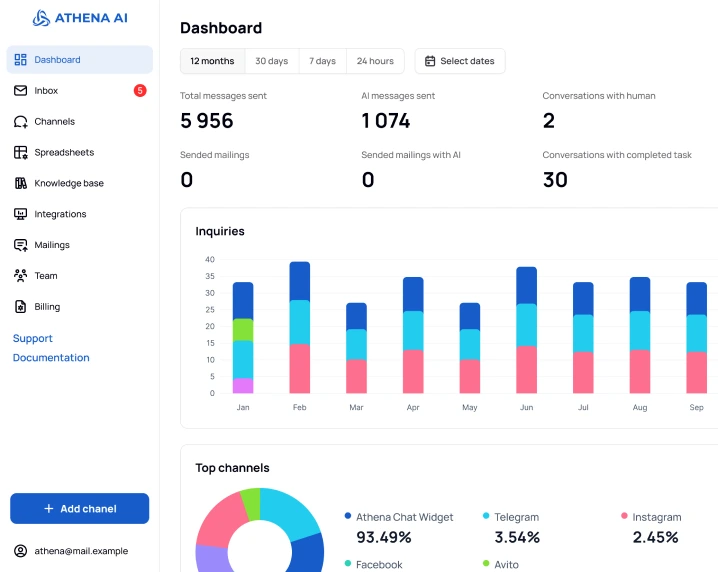This screenshot has width=718, height=572.
Task: Open the Select dates picker
Action: coord(460,61)
